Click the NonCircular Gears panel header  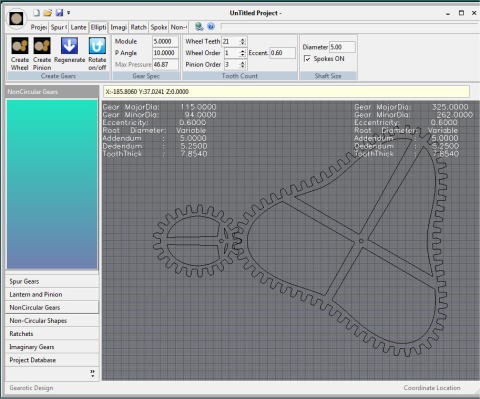pos(52,92)
